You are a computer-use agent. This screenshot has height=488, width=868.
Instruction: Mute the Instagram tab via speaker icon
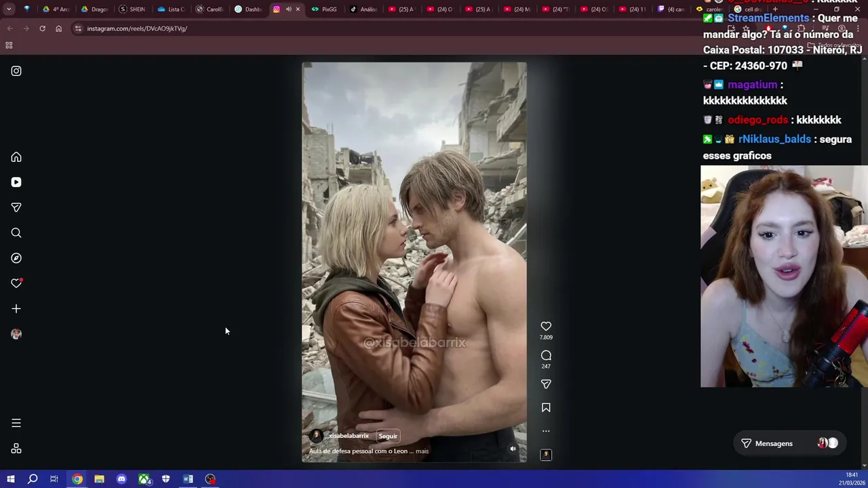[288, 9]
